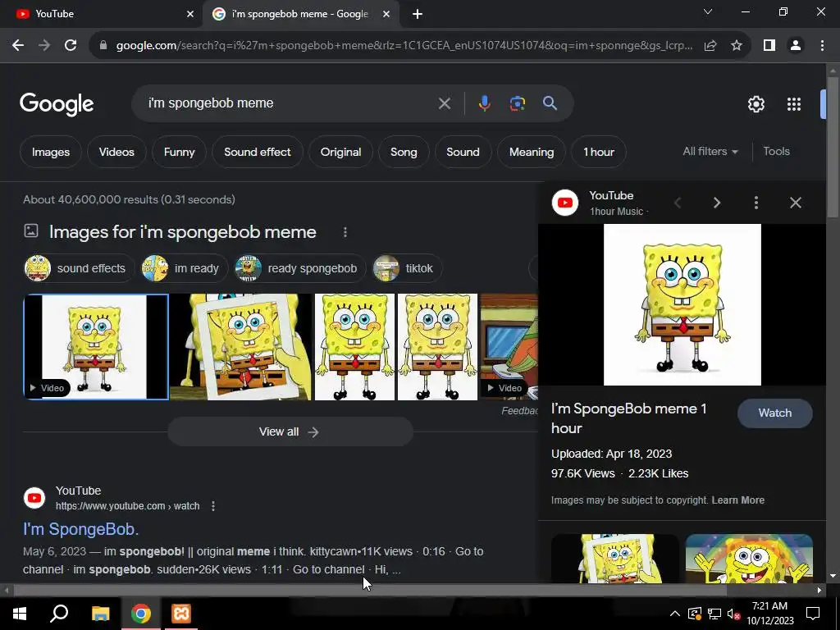Open YouTube result options three dots
Viewport: 840px width, 630px height.
213,506
